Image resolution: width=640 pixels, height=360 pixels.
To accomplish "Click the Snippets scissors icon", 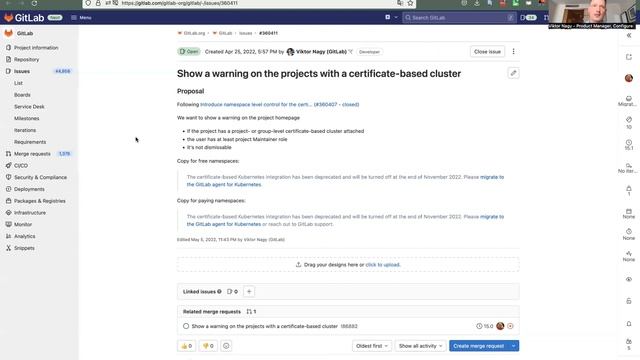I will 8,249.
